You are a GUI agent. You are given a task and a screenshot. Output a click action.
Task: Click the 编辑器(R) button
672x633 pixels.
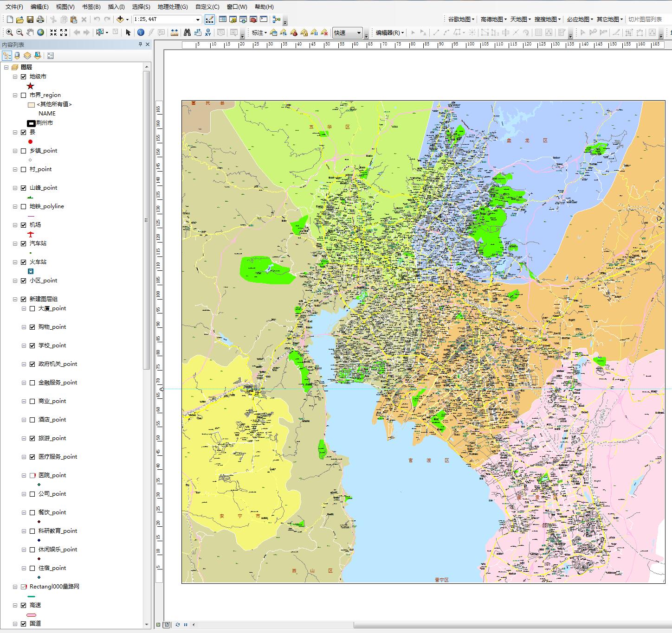pos(389,32)
